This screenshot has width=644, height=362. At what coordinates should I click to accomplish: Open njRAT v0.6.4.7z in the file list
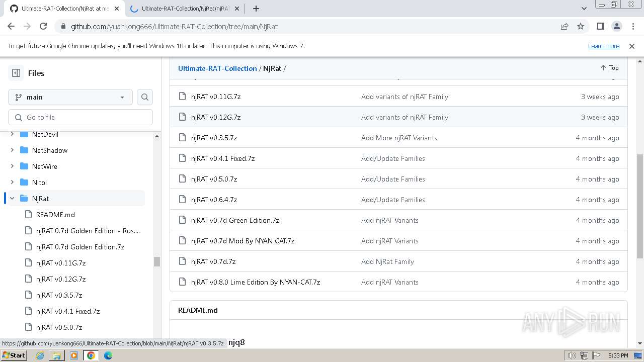click(x=214, y=200)
